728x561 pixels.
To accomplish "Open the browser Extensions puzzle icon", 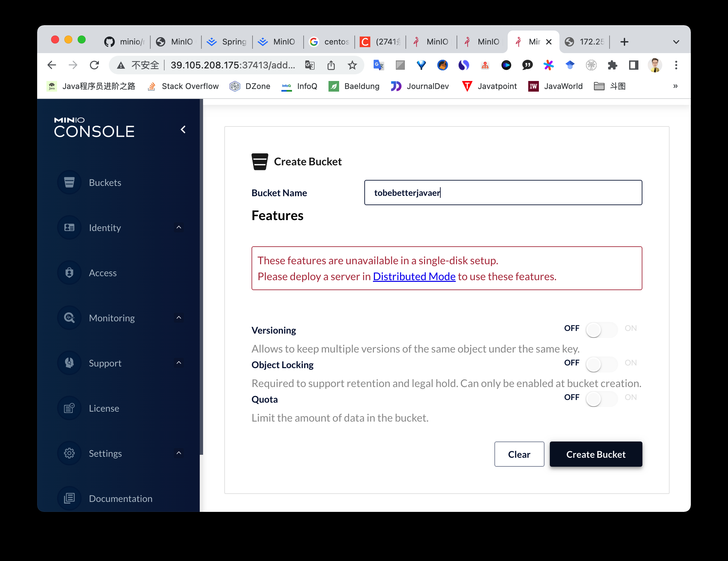I will coord(612,65).
